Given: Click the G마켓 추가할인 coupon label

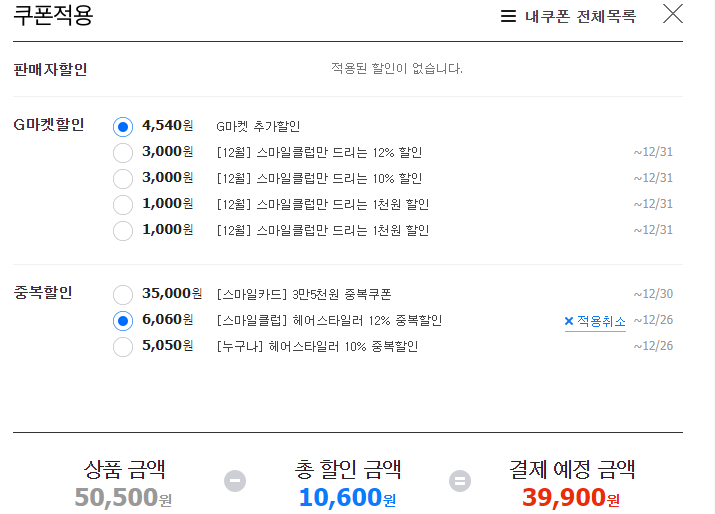Looking at the screenshot, I should pos(258,126).
